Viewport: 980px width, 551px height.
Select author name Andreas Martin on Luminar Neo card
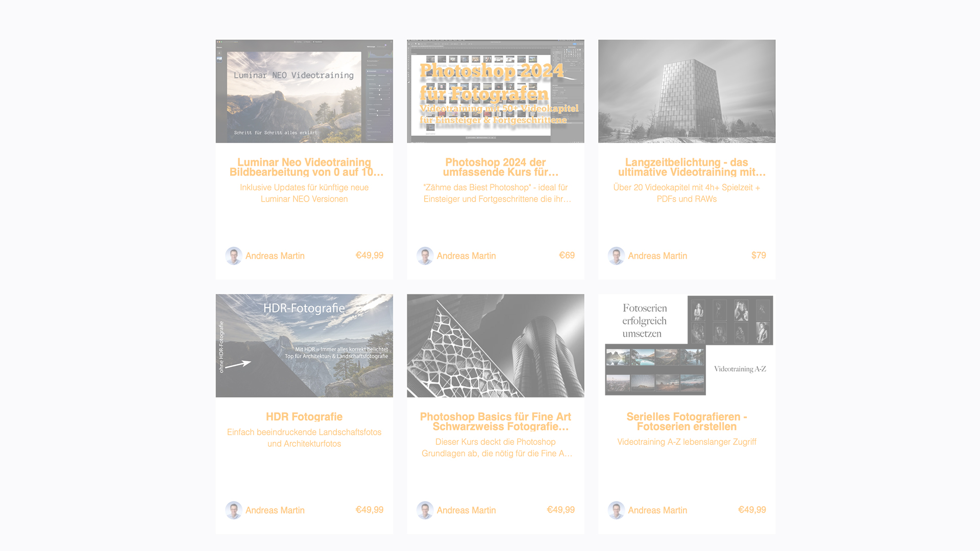[x=275, y=256]
